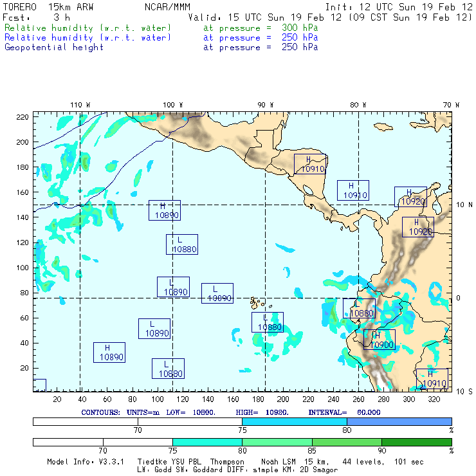
Task: Click the dark green 90% color swatch
Action: point(416,442)
